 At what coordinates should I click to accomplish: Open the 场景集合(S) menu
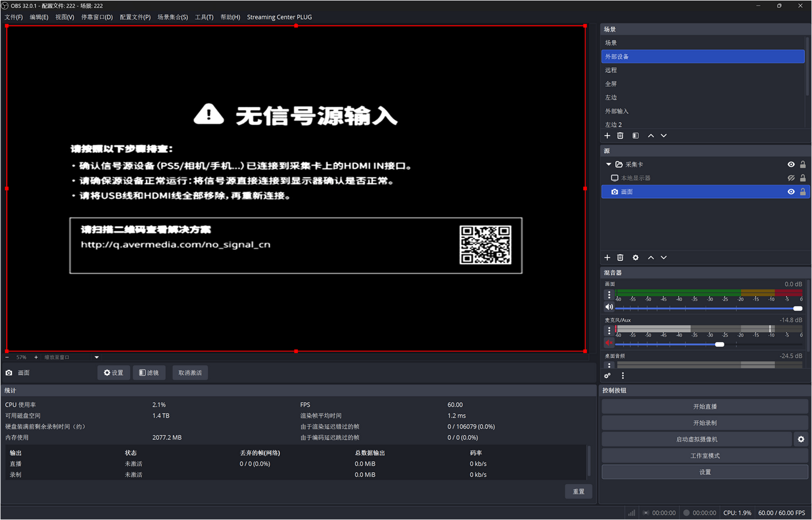pyautogui.click(x=173, y=17)
